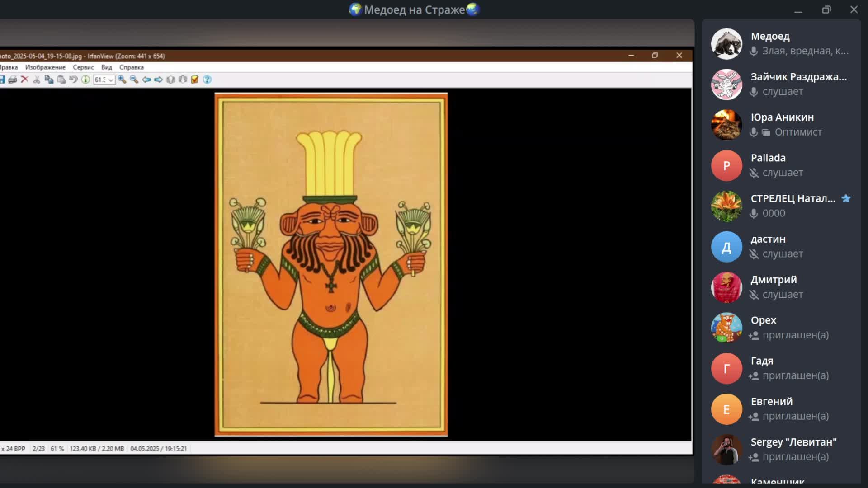
Task: Click status bar file size 123.40 KB / 2.20 MB
Action: [97, 449]
